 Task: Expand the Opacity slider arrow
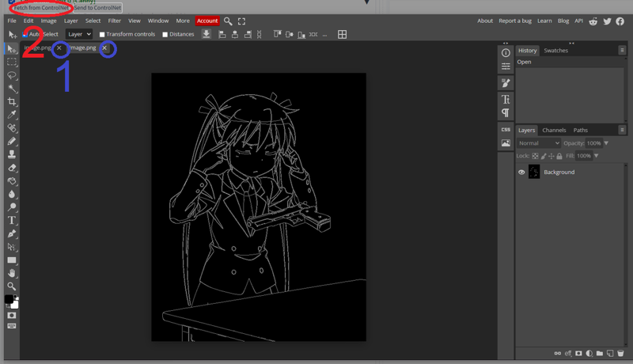(x=606, y=143)
